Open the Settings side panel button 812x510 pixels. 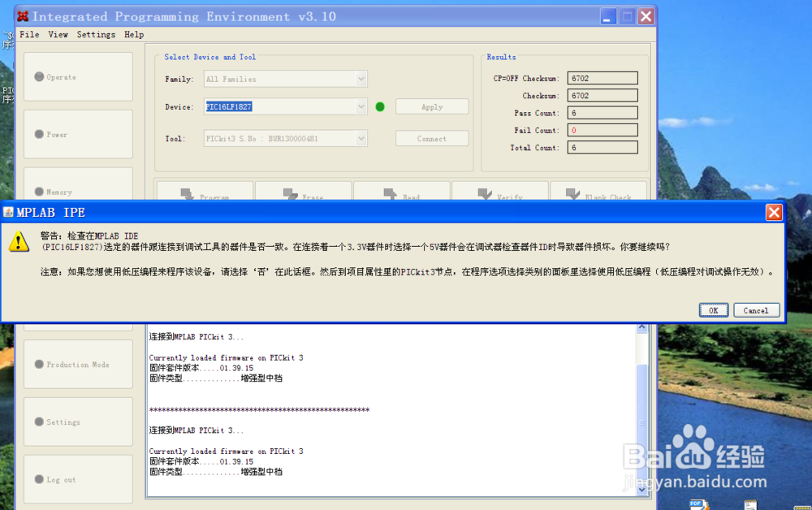pos(78,421)
